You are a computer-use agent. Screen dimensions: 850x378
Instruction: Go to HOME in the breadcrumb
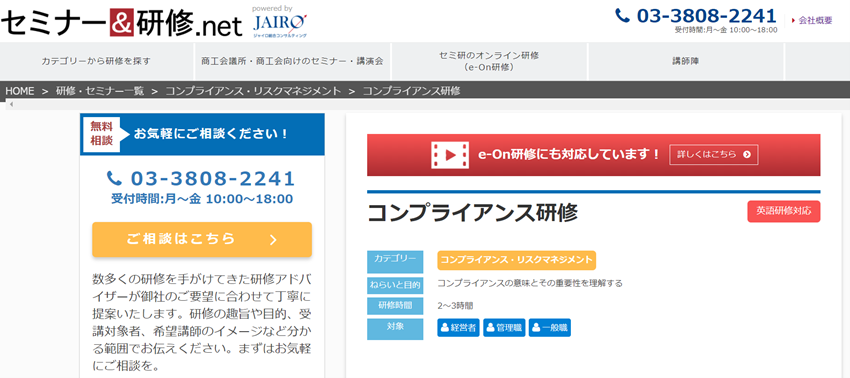click(20, 91)
